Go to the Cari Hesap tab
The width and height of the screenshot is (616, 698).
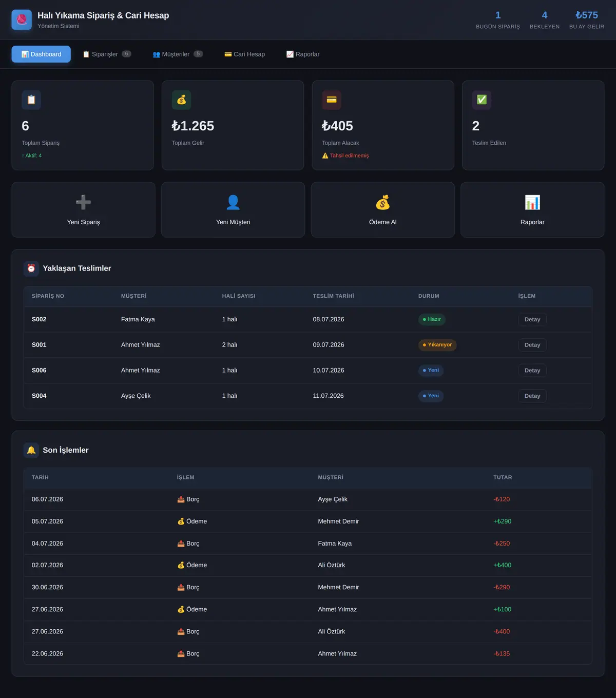[245, 54]
